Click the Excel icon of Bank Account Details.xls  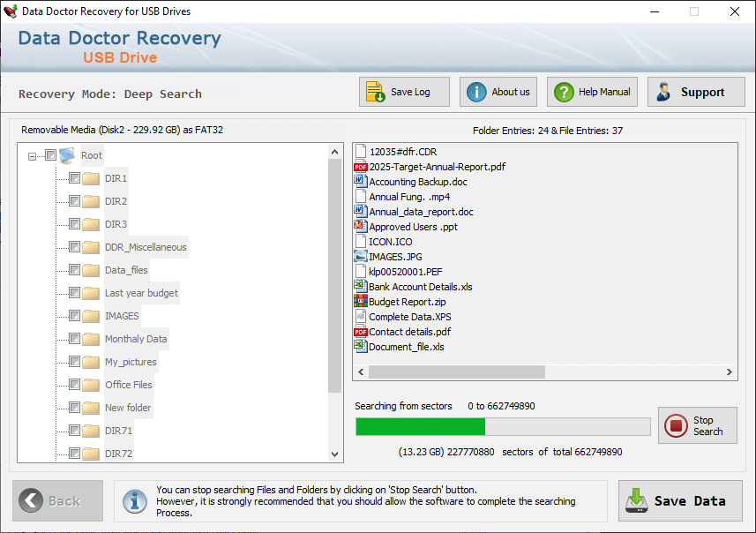click(361, 286)
